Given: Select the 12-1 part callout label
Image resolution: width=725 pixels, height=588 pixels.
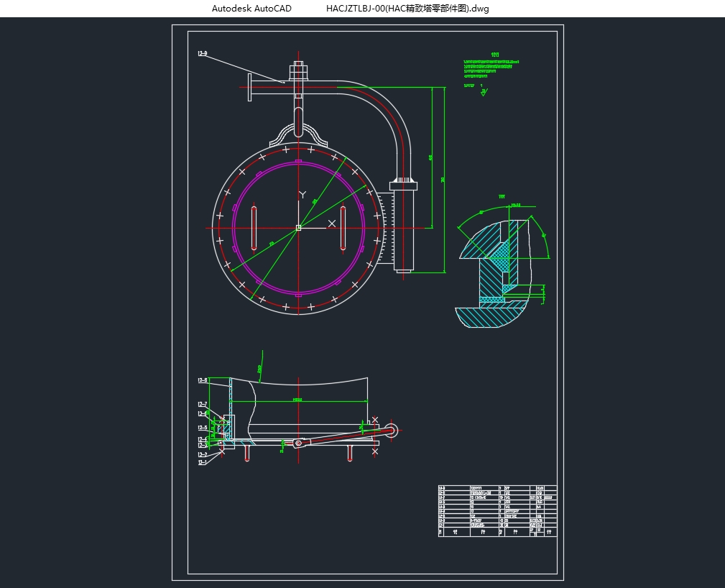Looking at the screenshot, I should pyautogui.click(x=203, y=462).
